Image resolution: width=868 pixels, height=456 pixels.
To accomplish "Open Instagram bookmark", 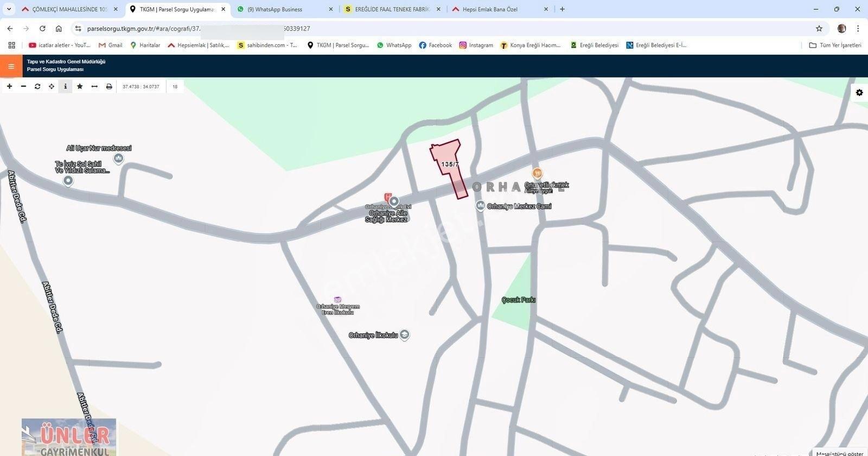I will 476,45.
